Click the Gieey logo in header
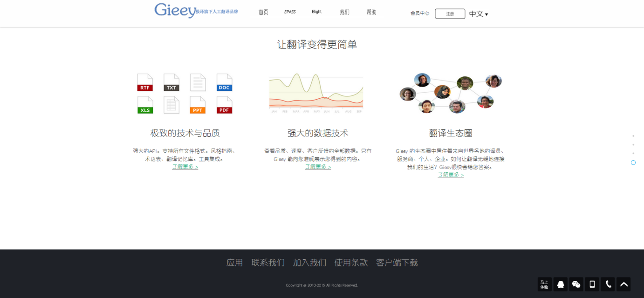This screenshot has height=298, width=644. [x=175, y=10]
